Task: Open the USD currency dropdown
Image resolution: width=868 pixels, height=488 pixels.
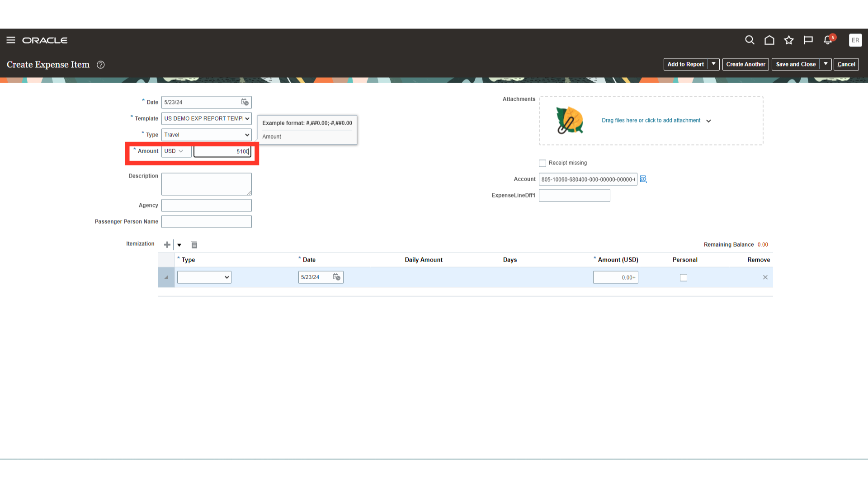Action: point(176,151)
